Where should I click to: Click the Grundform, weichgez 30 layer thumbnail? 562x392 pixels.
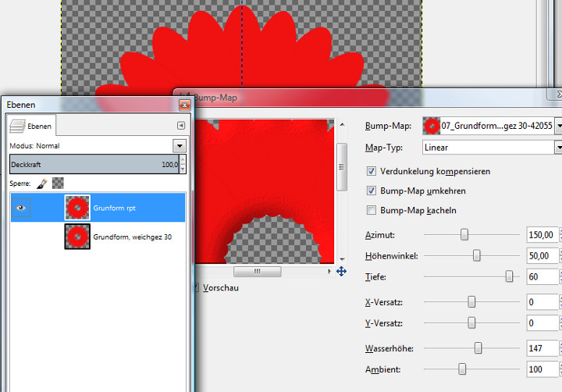77,236
